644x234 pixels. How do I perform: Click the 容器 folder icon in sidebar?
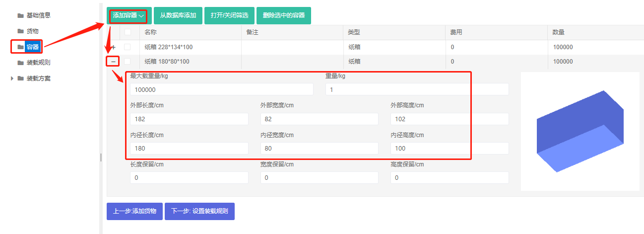pyautogui.click(x=20, y=47)
